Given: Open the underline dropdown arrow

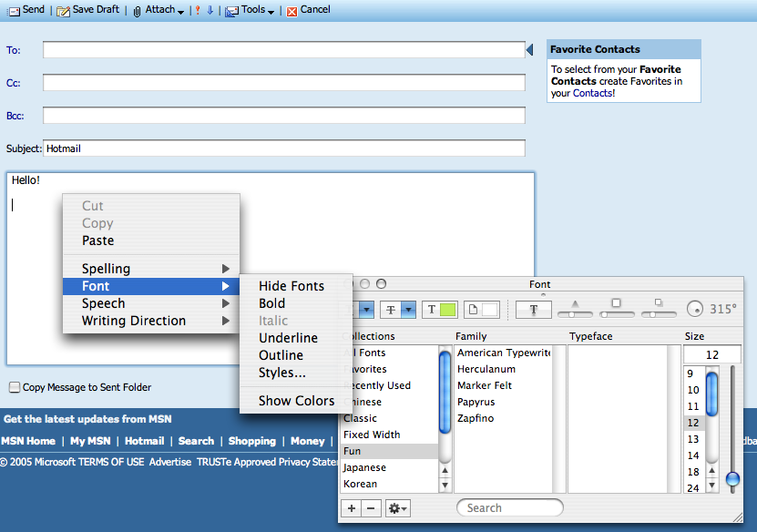Looking at the screenshot, I should click(x=367, y=310).
